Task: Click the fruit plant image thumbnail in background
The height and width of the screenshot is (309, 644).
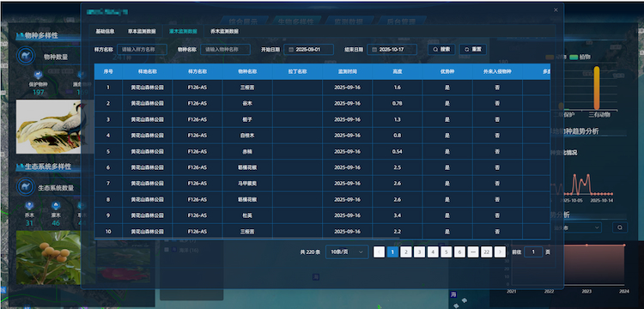Action: 49,257
